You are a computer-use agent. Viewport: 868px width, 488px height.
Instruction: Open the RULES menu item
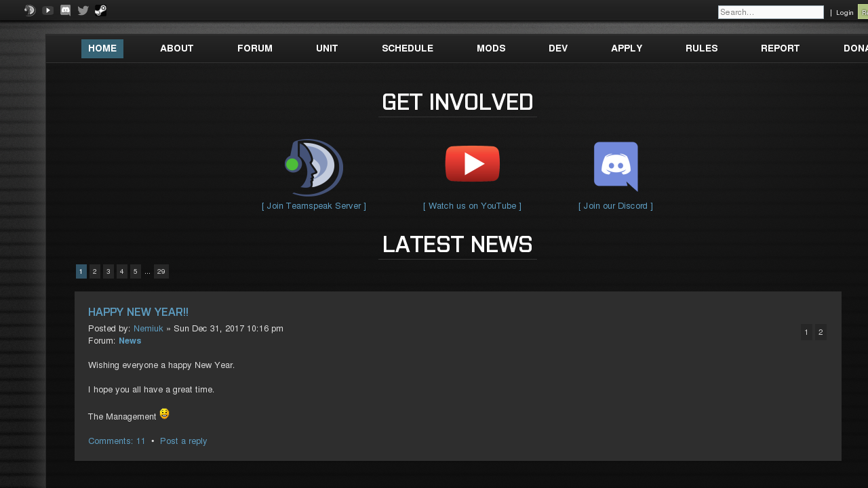[x=702, y=49]
